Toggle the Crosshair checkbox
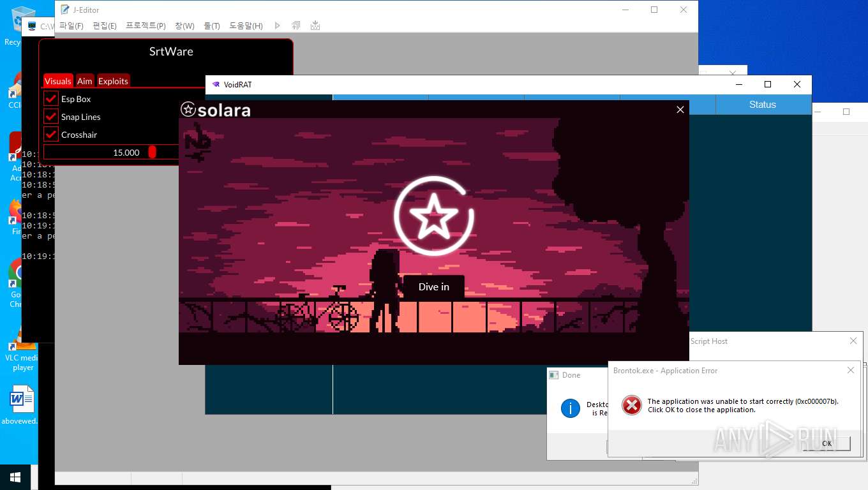This screenshot has width=868, height=490. point(51,135)
